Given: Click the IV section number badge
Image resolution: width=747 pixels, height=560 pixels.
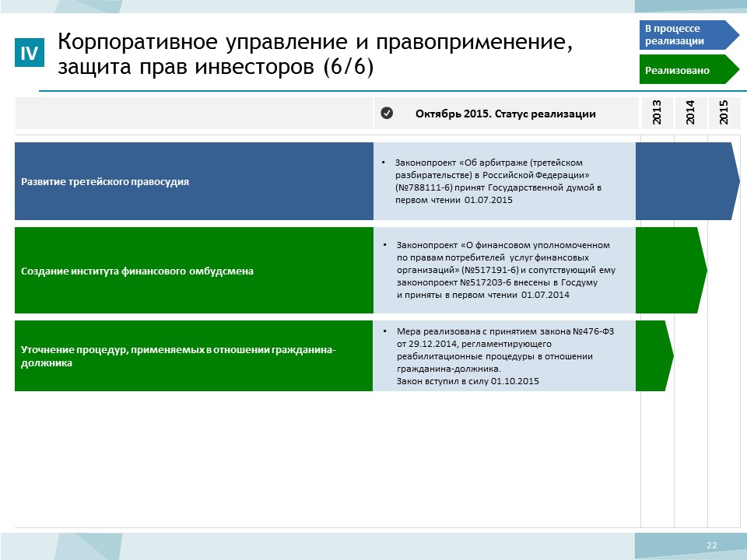Looking at the screenshot, I should (30, 52).
